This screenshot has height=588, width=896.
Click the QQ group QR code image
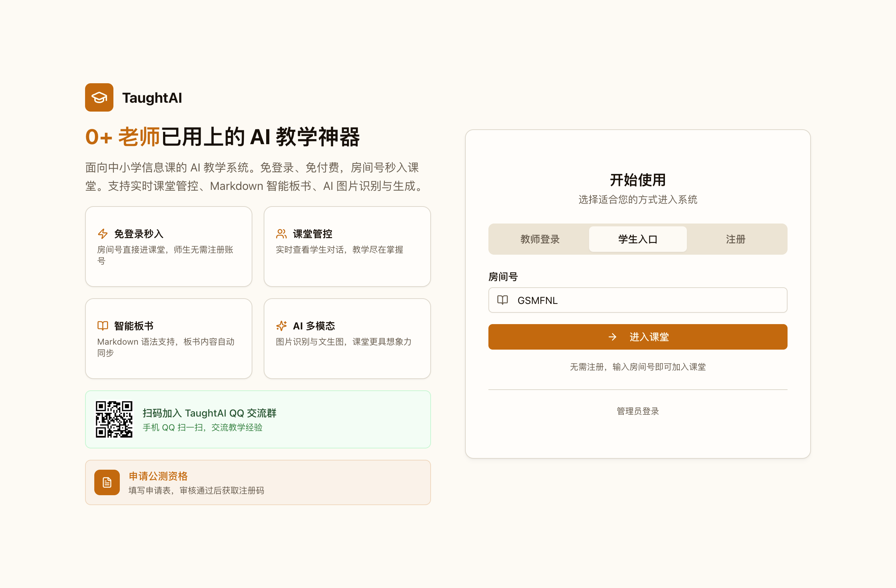point(114,419)
